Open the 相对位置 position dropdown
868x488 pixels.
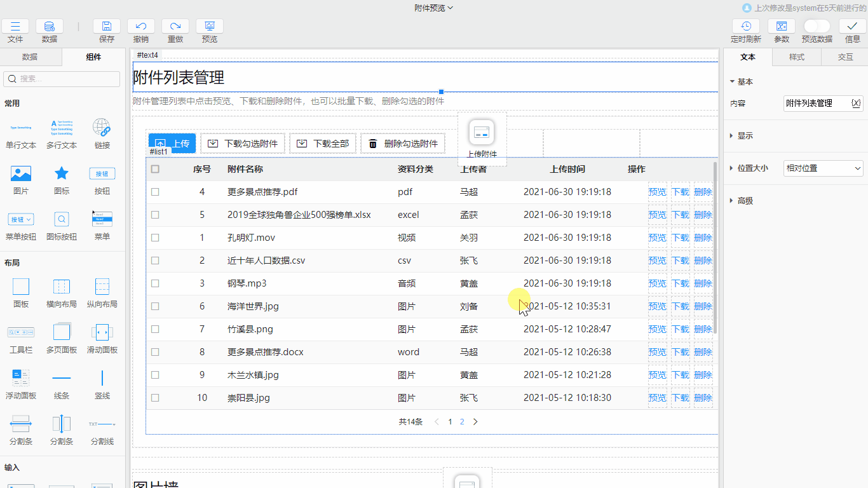pyautogui.click(x=823, y=168)
